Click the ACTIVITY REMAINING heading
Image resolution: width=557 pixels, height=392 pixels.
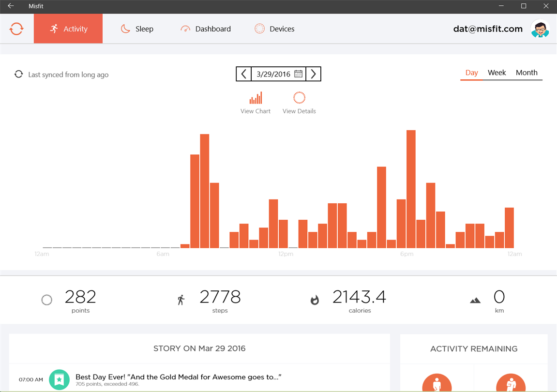474,348
